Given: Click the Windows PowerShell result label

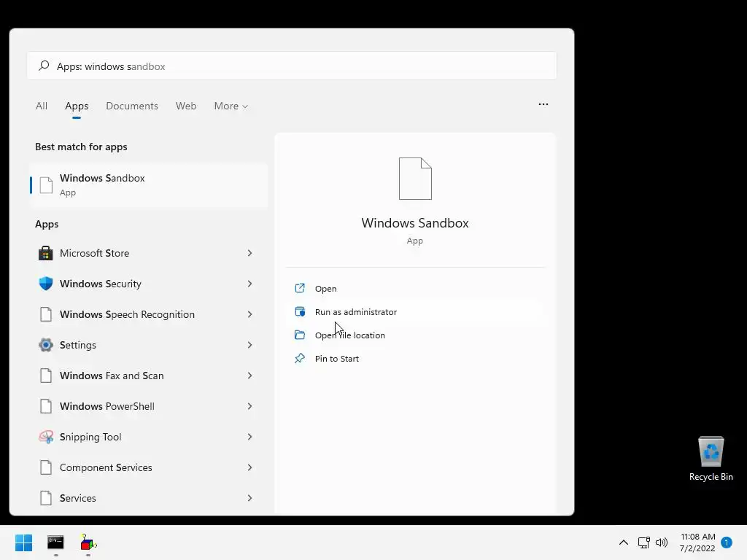Looking at the screenshot, I should 107,406.
